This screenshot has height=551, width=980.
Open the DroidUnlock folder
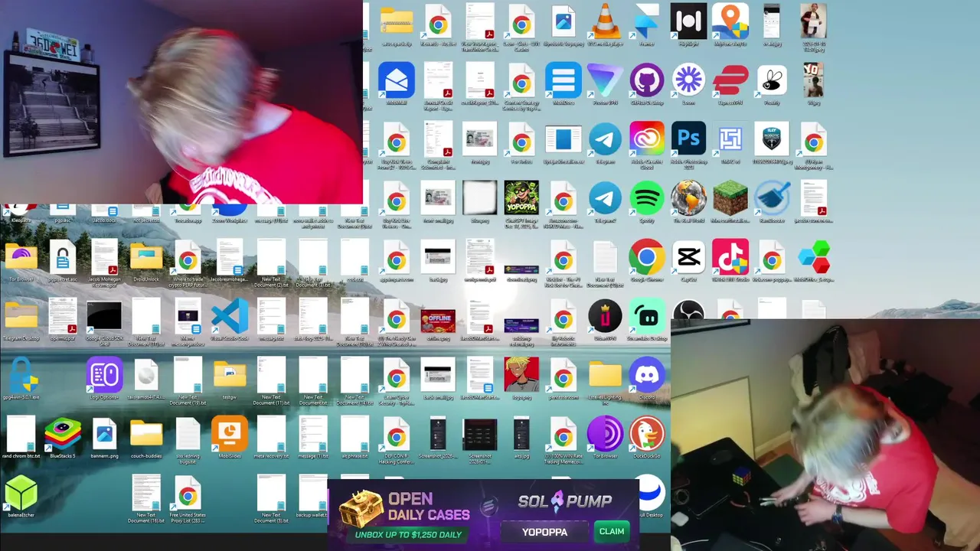(x=146, y=257)
